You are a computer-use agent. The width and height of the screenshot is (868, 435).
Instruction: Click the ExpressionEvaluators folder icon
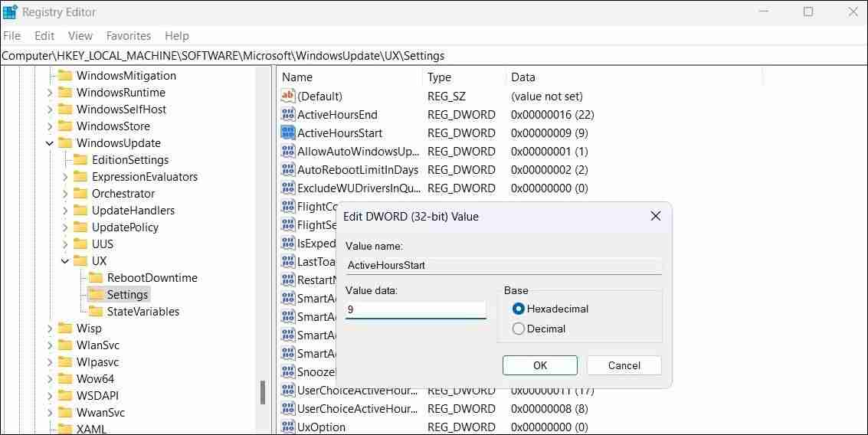point(80,177)
